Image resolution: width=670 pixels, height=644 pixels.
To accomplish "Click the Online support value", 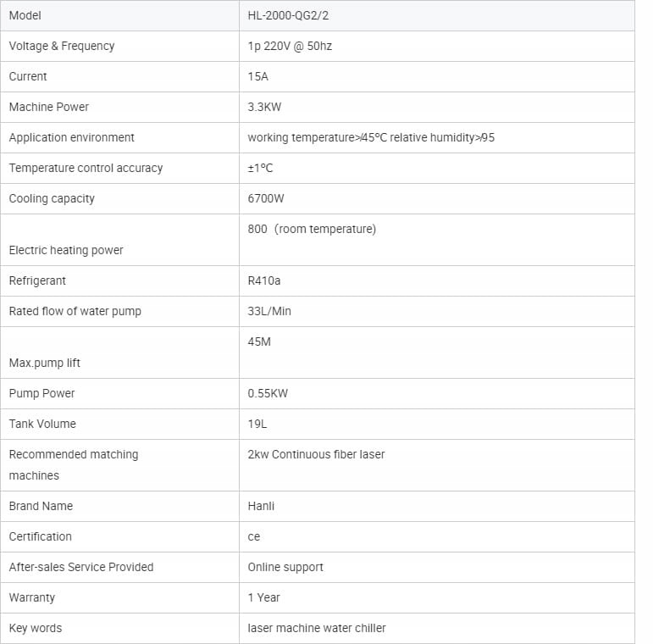I will point(285,567).
